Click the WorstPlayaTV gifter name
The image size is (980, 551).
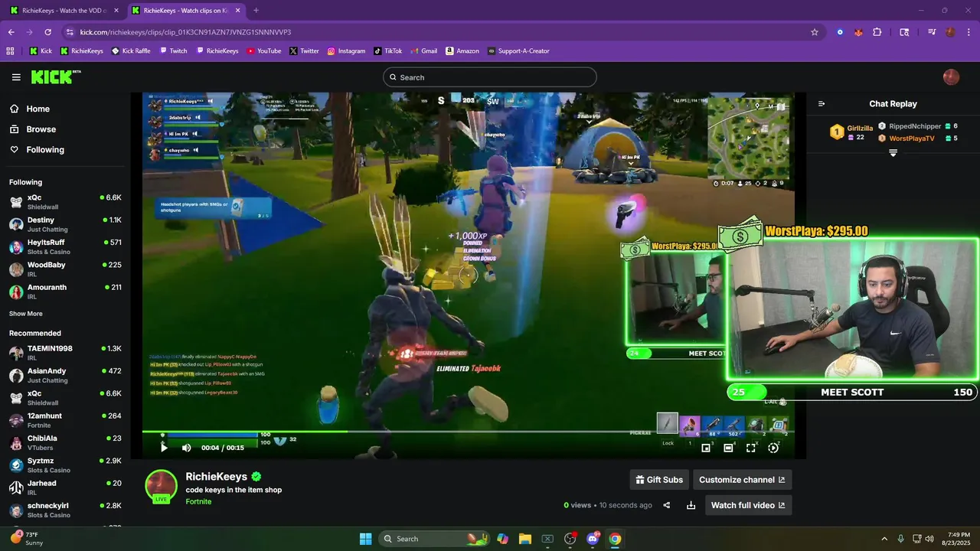point(912,139)
